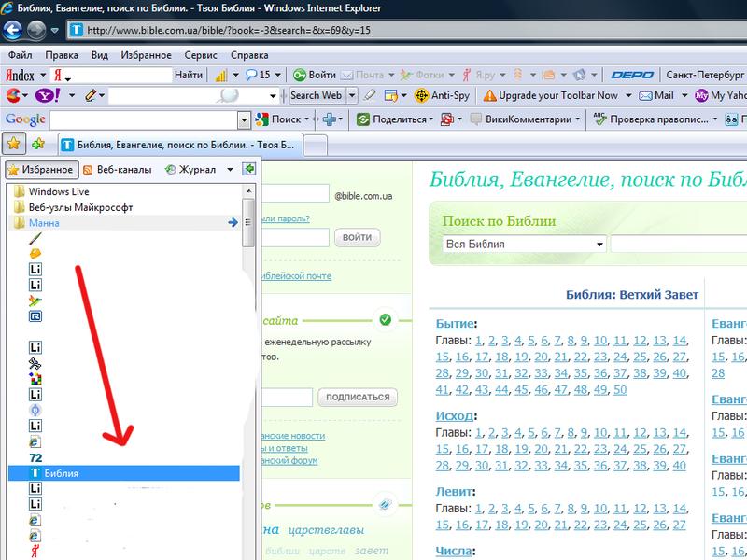Click the Yahoo! logo toolbar icon

tap(46, 95)
